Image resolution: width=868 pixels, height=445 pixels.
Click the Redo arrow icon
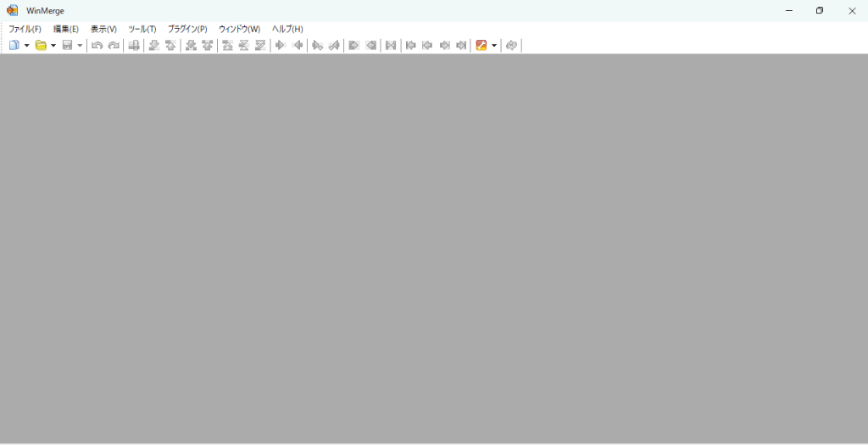tap(114, 45)
